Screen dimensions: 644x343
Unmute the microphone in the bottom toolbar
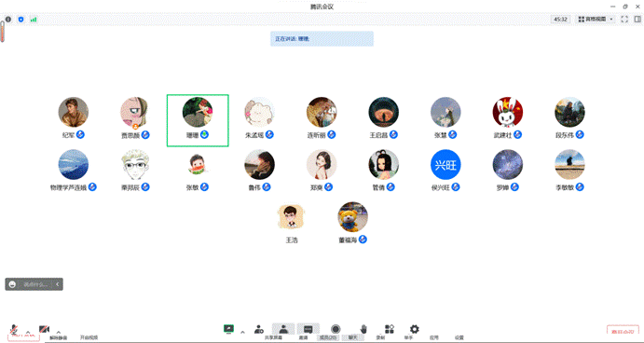(14, 329)
